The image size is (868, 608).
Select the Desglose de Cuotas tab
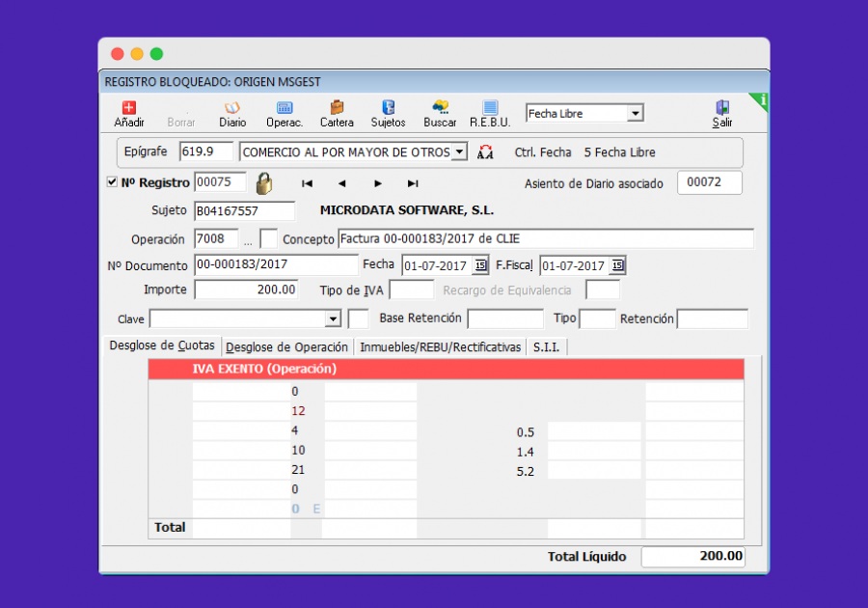[x=162, y=345]
